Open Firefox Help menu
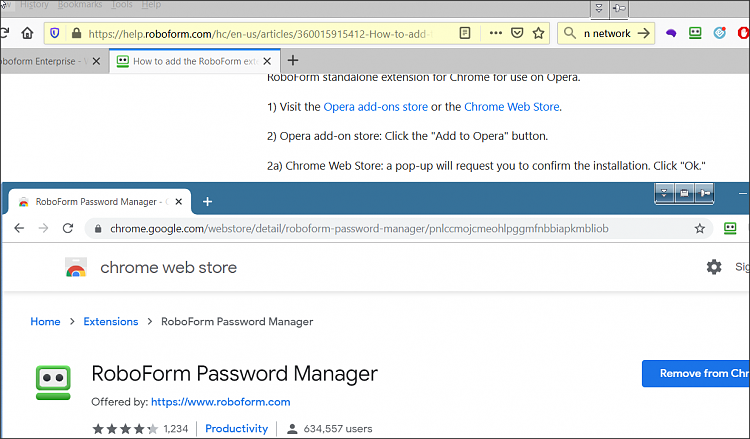Viewport: 750px width, 439px height. [x=151, y=4]
